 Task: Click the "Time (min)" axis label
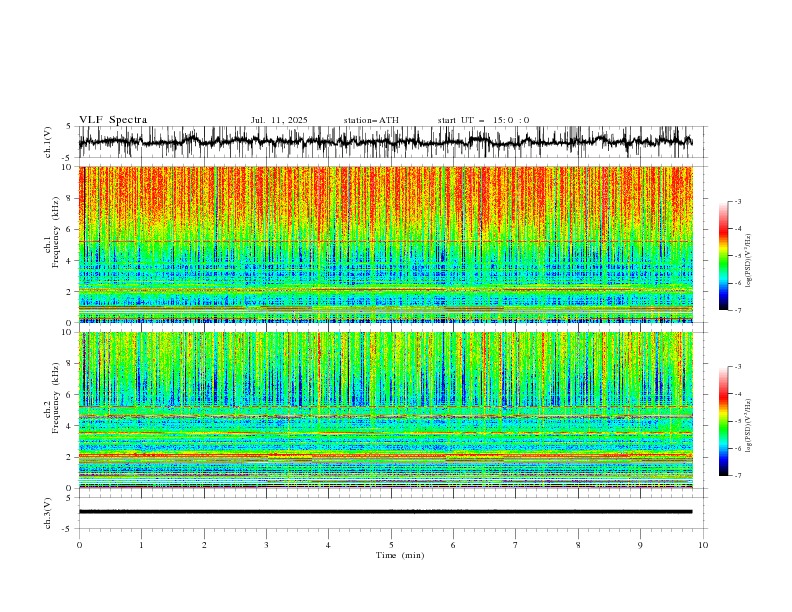(400, 555)
